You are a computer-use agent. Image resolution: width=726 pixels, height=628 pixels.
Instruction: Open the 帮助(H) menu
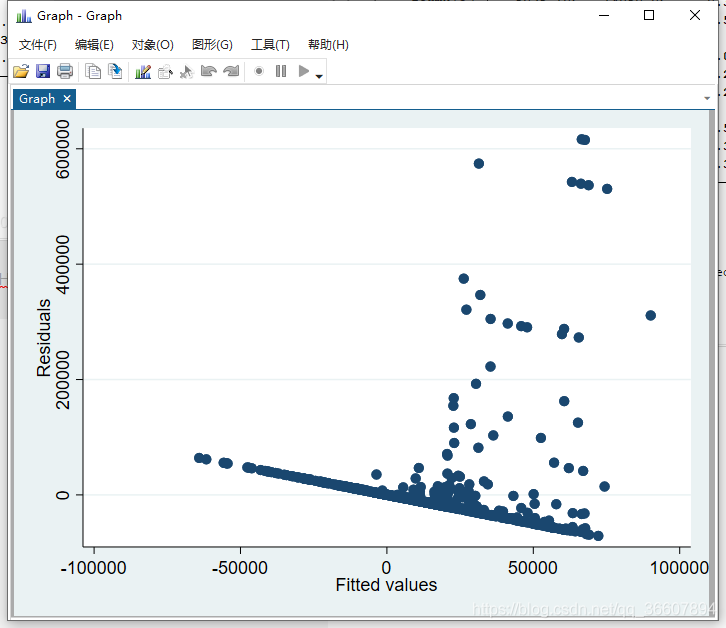328,45
